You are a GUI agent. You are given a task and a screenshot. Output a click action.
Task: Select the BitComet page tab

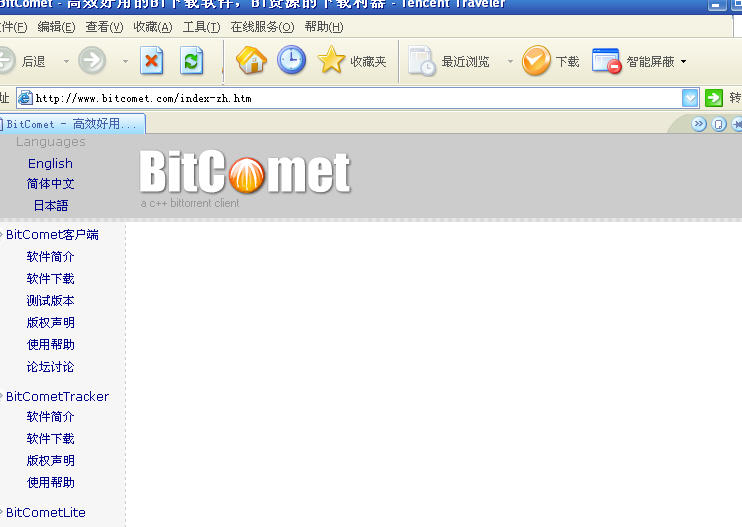tap(72, 124)
